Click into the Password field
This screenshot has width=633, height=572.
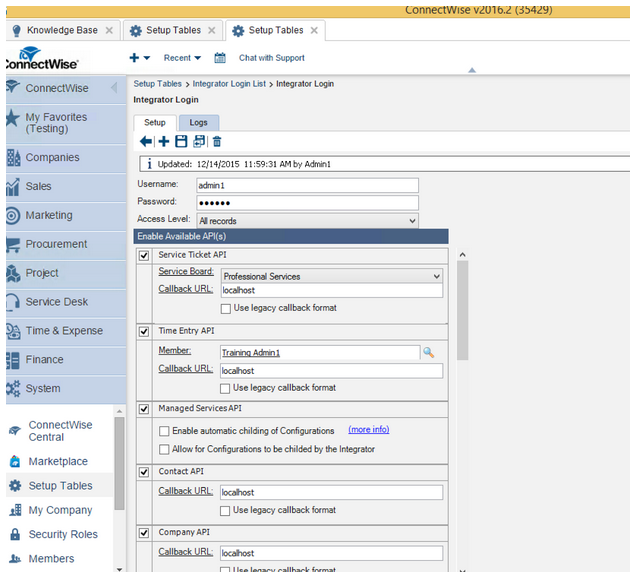307,203
